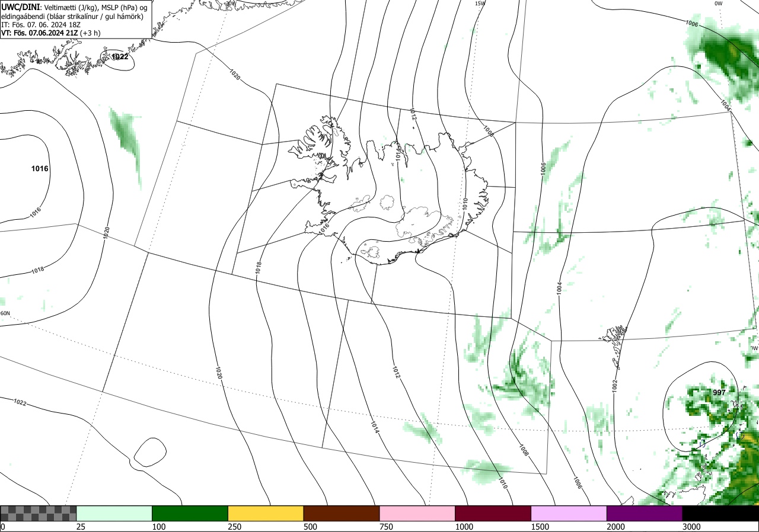Click the dark green 100–250 legend swatch
This screenshot has width=759, height=532.
[x=190, y=513]
